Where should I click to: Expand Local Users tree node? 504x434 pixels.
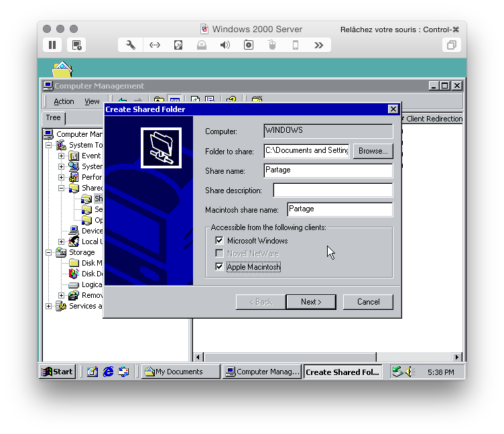61,241
